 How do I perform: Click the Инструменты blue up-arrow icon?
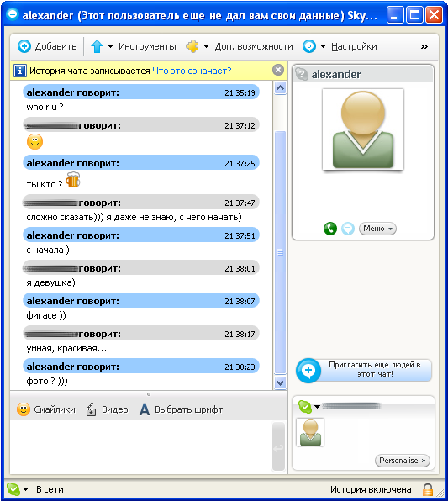click(x=97, y=46)
